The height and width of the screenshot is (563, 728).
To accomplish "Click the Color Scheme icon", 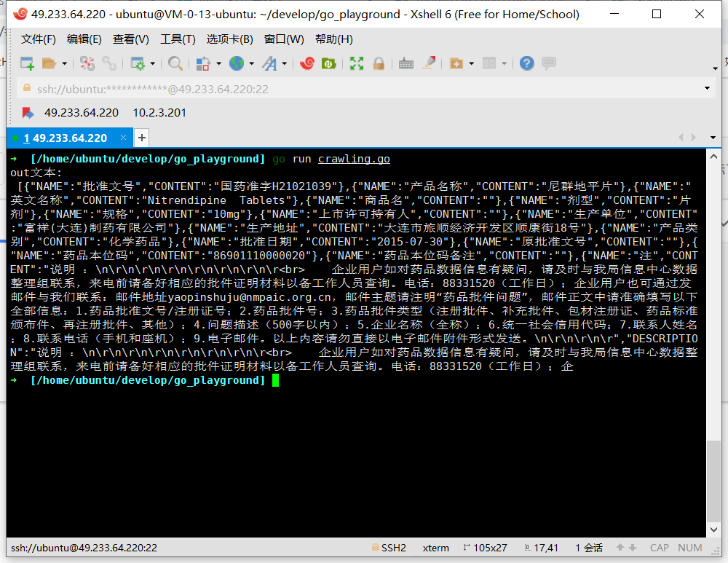I will coord(203,63).
